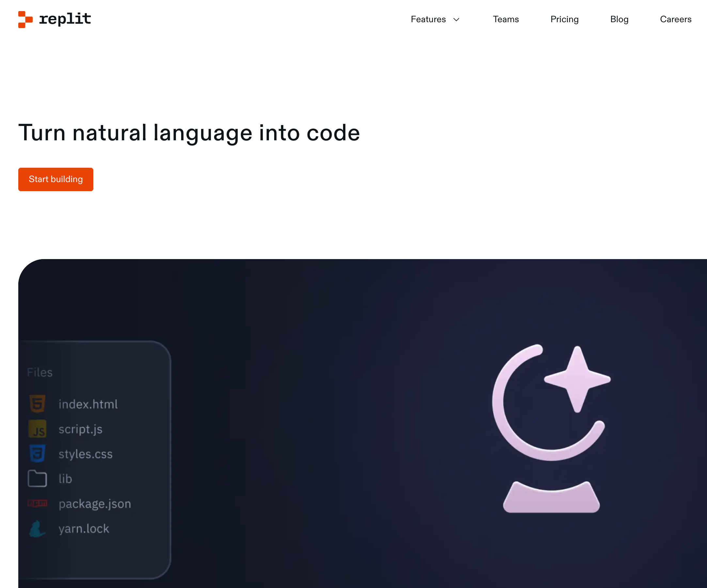Click the HTML5 icon beside index.html
707x588 pixels.
point(37,404)
